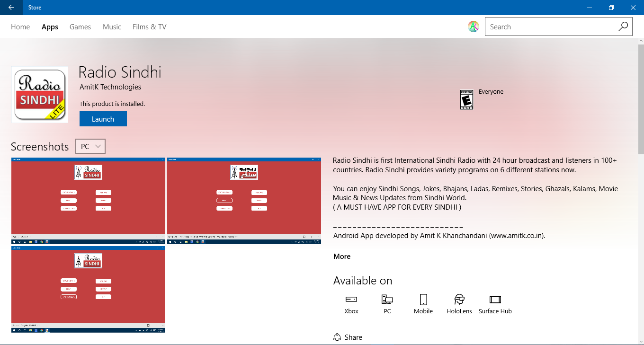The image size is (644, 345).
Task: Open the user account avatar
Action: tap(474, 27)
